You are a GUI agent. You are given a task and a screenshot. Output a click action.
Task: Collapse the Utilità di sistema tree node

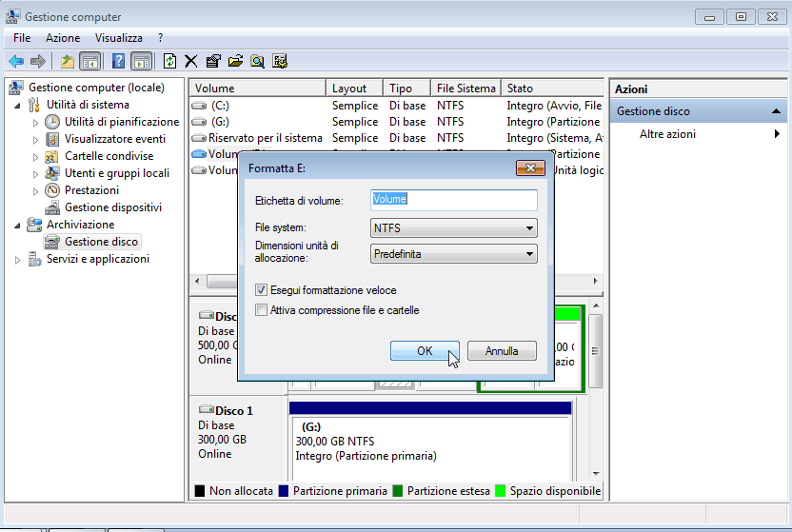[18, 105]
